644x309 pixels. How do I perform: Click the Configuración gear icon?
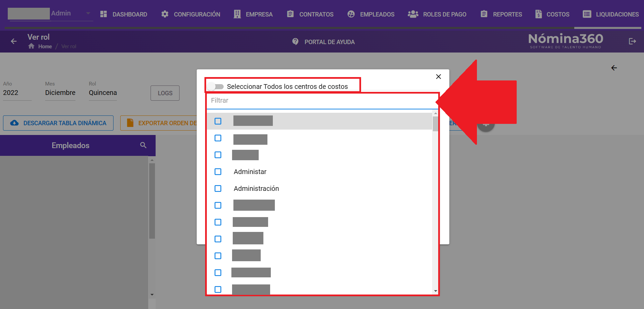(165, 14)
